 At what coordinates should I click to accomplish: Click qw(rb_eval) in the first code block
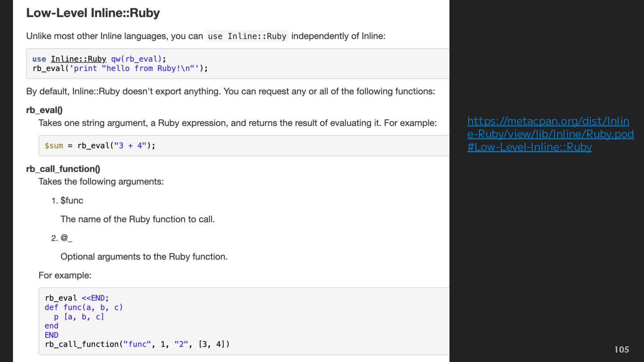click(139, 59)
